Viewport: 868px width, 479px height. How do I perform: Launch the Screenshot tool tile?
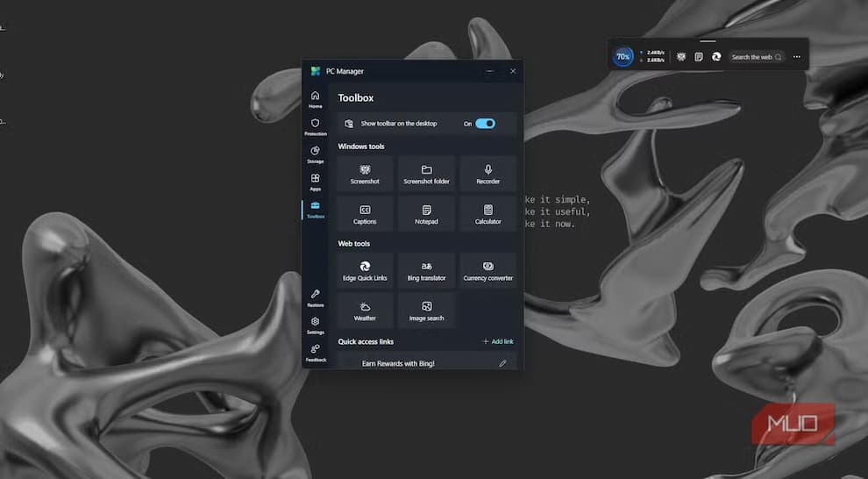365,174
